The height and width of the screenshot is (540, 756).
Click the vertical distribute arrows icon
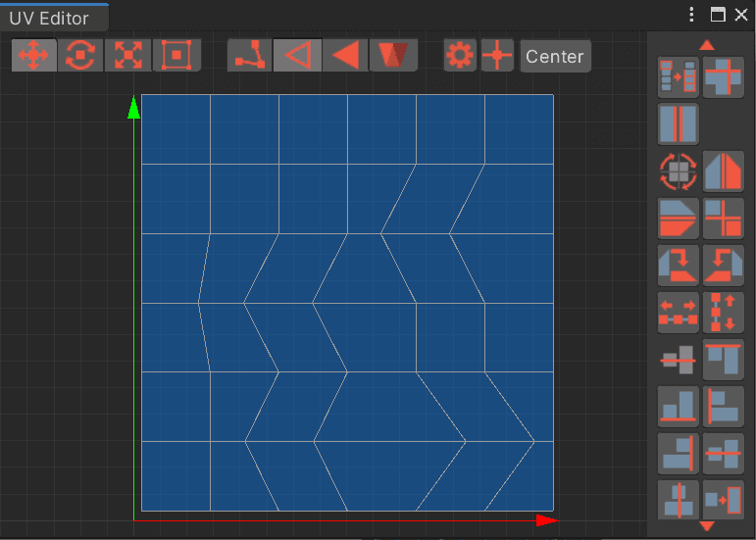point(723,313)
